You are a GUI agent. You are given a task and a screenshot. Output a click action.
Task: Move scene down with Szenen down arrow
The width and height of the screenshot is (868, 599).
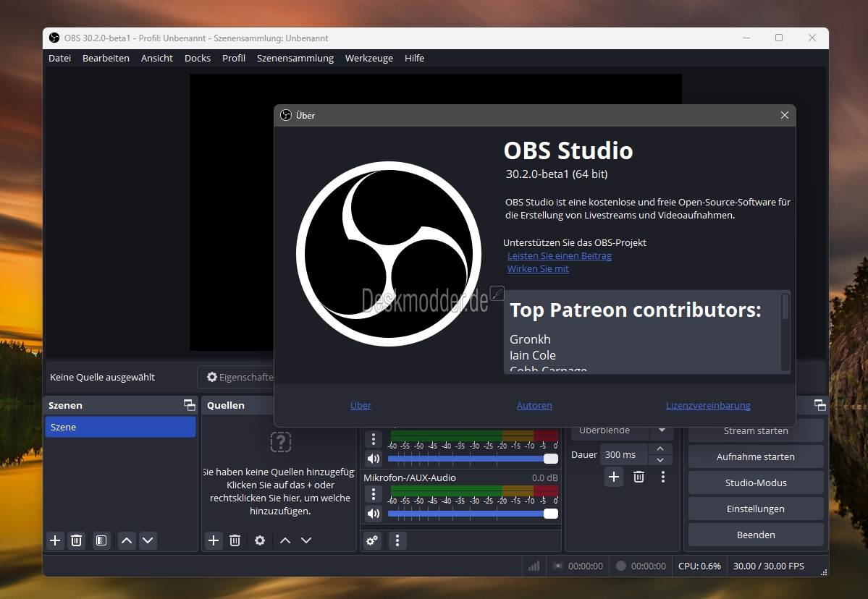coord(148,540)
